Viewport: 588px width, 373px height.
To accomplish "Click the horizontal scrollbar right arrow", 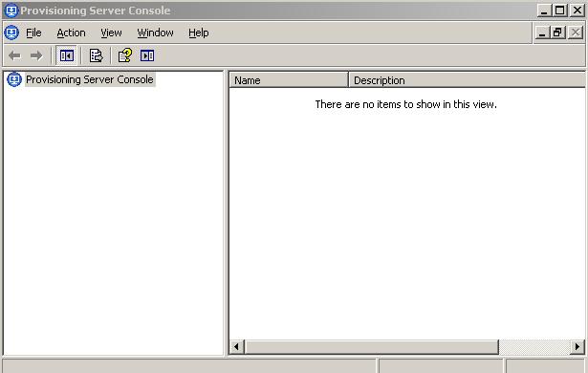I will click(577, 347).
